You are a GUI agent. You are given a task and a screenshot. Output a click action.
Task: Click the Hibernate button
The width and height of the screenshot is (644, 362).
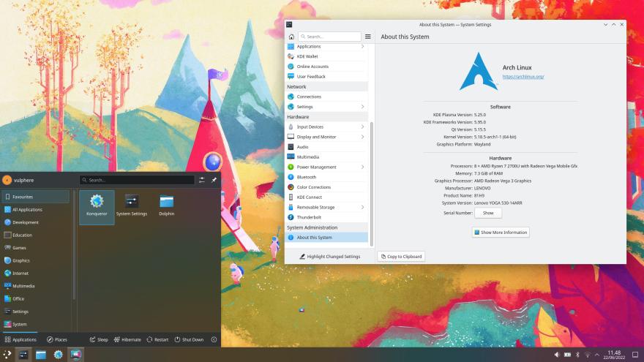[127, 339]
